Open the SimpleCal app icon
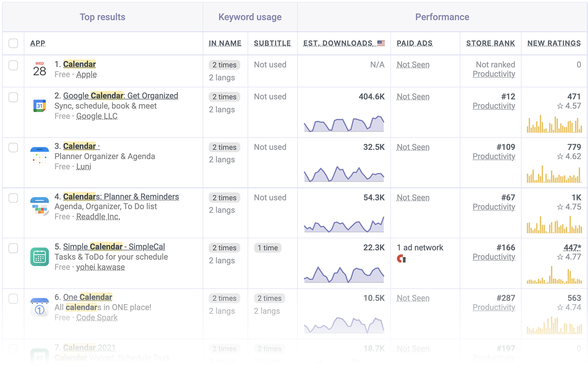 point(40,257)
